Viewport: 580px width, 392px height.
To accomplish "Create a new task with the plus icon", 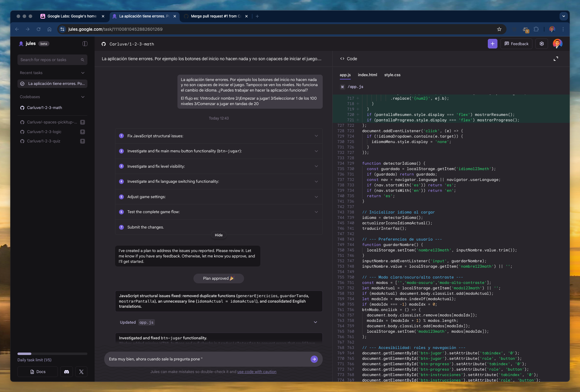I will pos(492,44).
